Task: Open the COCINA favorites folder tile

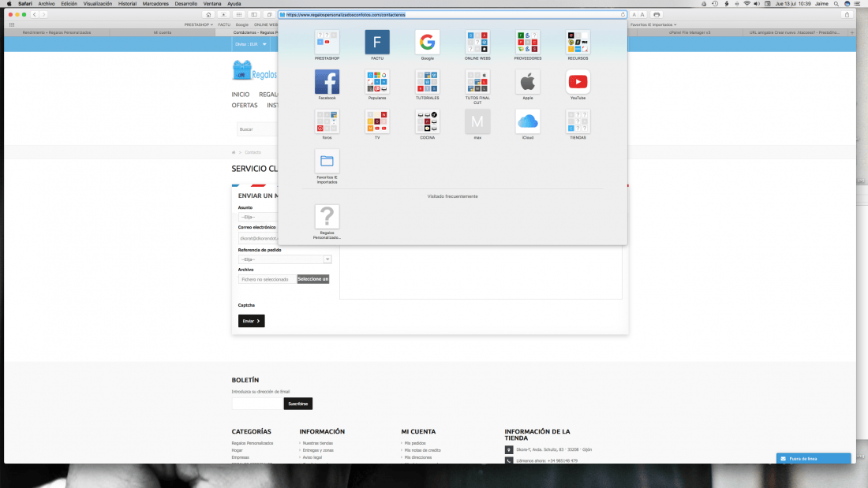Action: point(428,121)
